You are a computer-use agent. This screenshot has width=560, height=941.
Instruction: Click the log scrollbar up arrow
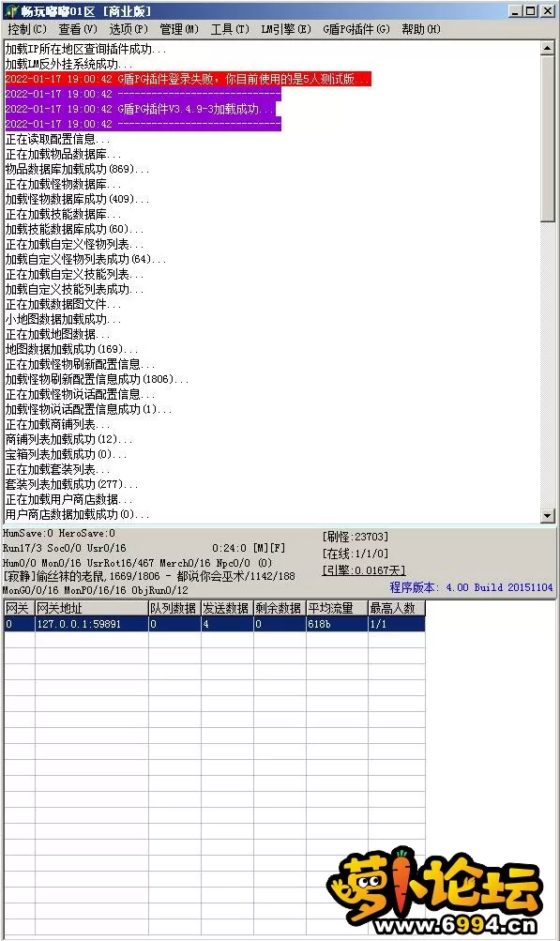click(547, 48)
